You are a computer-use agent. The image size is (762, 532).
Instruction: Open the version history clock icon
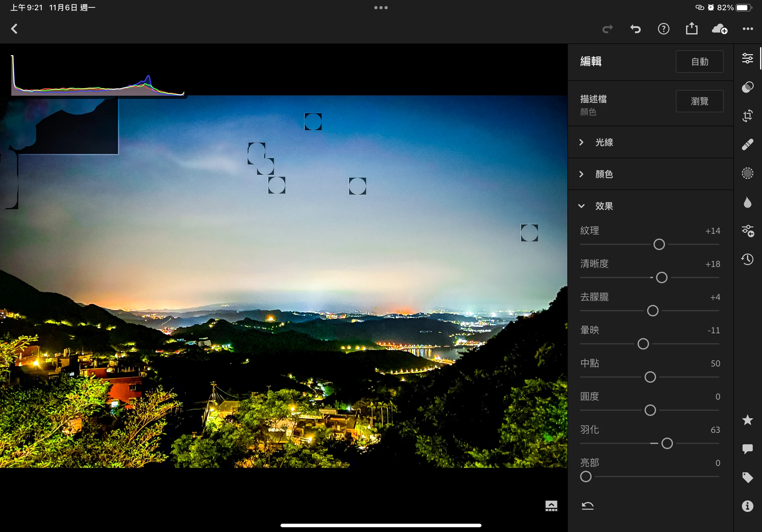[x=747, y=259]
